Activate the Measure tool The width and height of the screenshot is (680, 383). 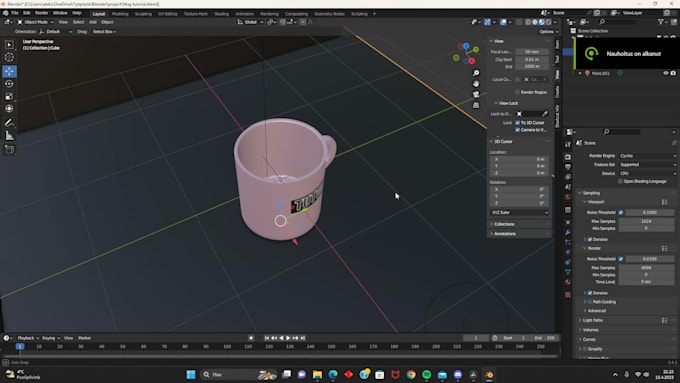(x=9, y=136)
